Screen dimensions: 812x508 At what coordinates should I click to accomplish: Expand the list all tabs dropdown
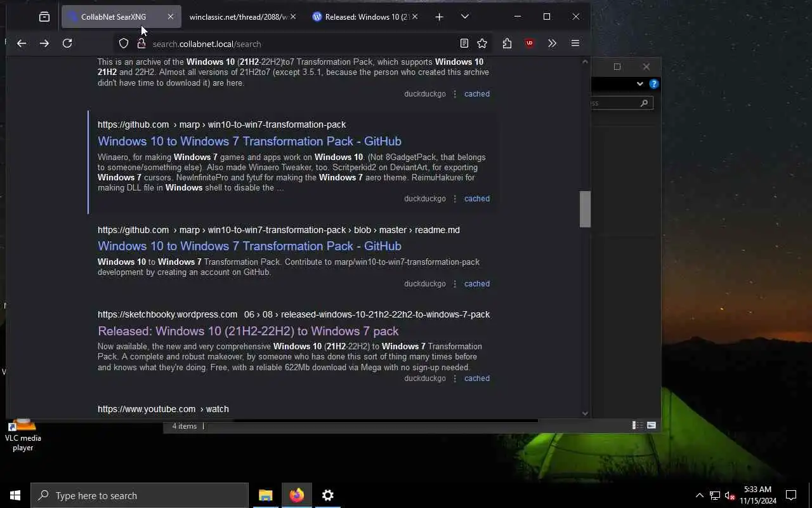point(465,17)
